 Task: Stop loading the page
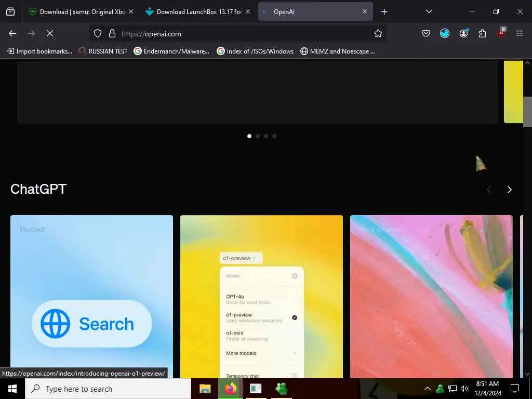coord(50,33)
